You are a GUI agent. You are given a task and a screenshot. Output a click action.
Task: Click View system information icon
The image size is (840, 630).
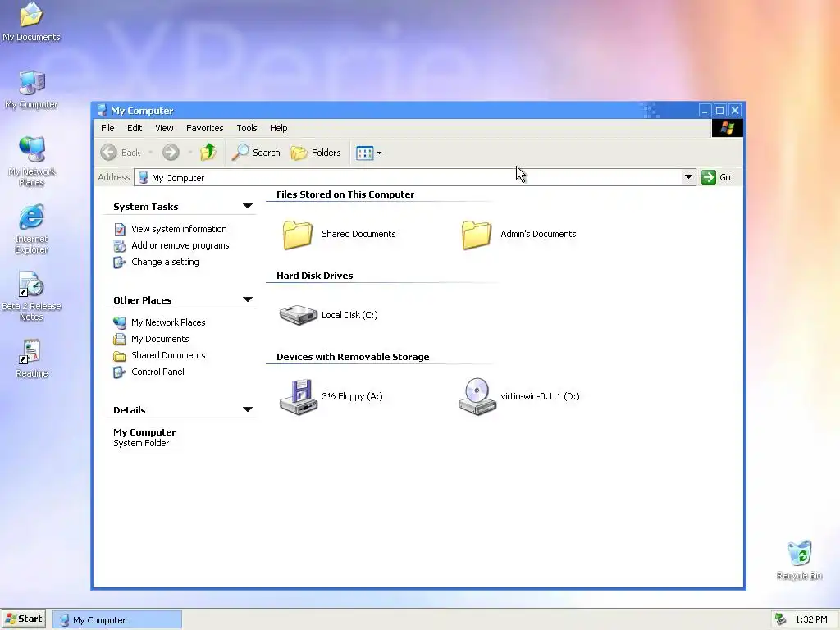[x=120, y=230]
